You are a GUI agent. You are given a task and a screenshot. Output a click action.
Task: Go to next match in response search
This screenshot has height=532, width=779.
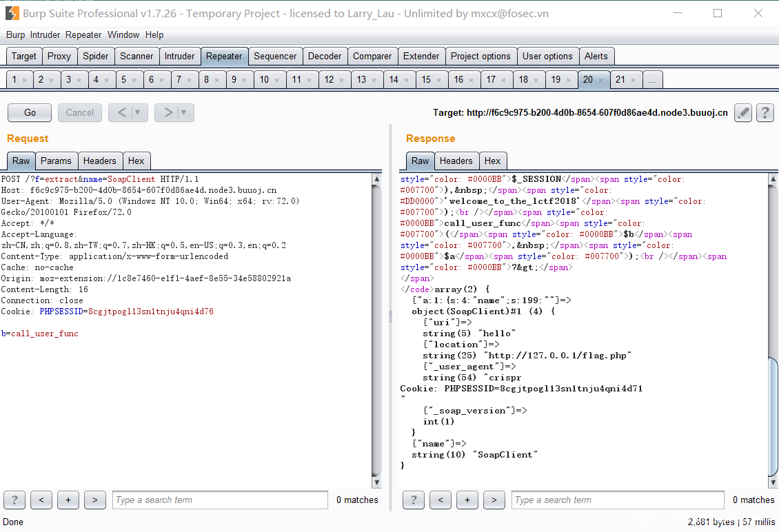[x=494, y=500]
